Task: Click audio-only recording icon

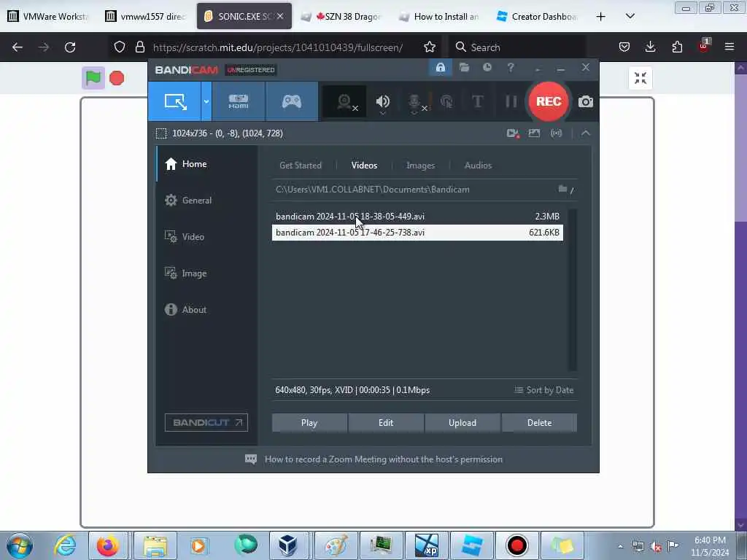Action: (556, 133)
